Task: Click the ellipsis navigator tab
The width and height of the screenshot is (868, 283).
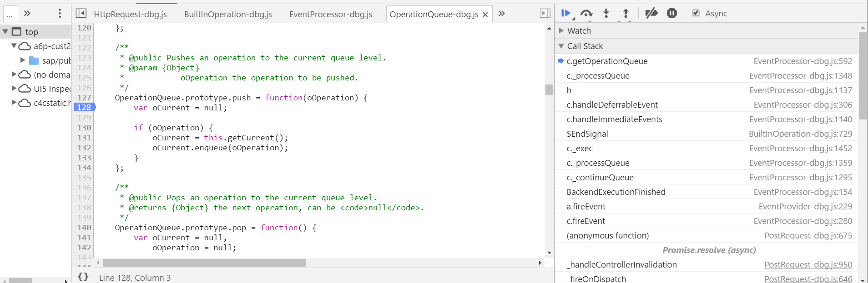Action: click(x=10, y=15)
